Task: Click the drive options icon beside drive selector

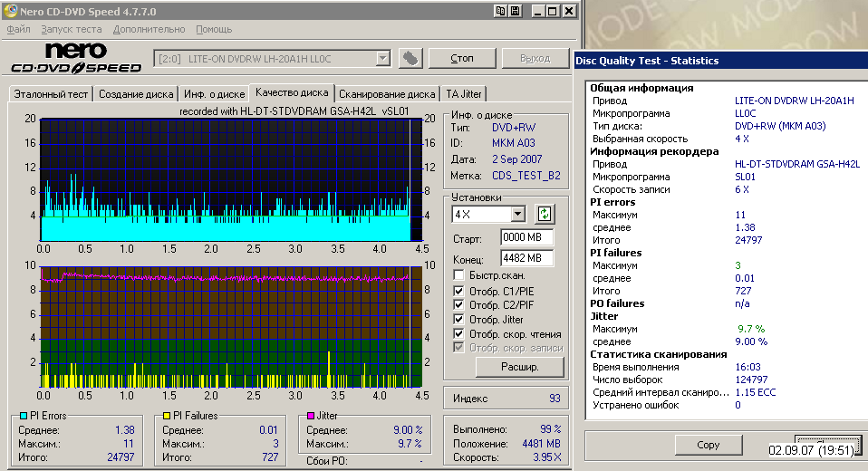Action: click(x=410, y=59)
